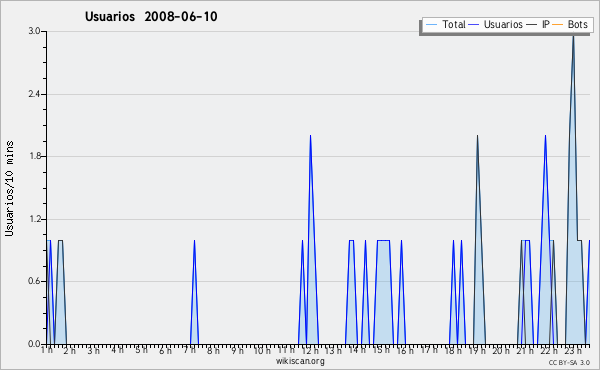Click the '4 h' x-axis label
The width and height of the screenshot is (600, 370).
point(117,350)
